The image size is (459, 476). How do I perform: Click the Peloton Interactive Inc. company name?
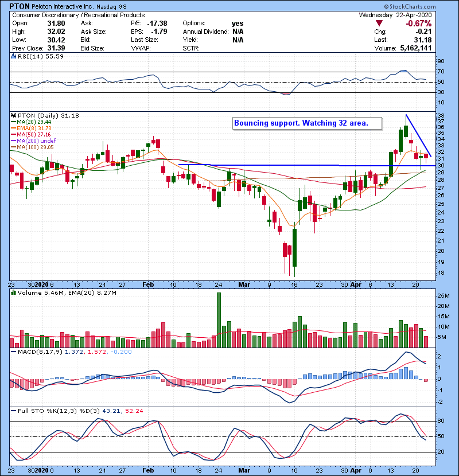[x=63, y=6]
